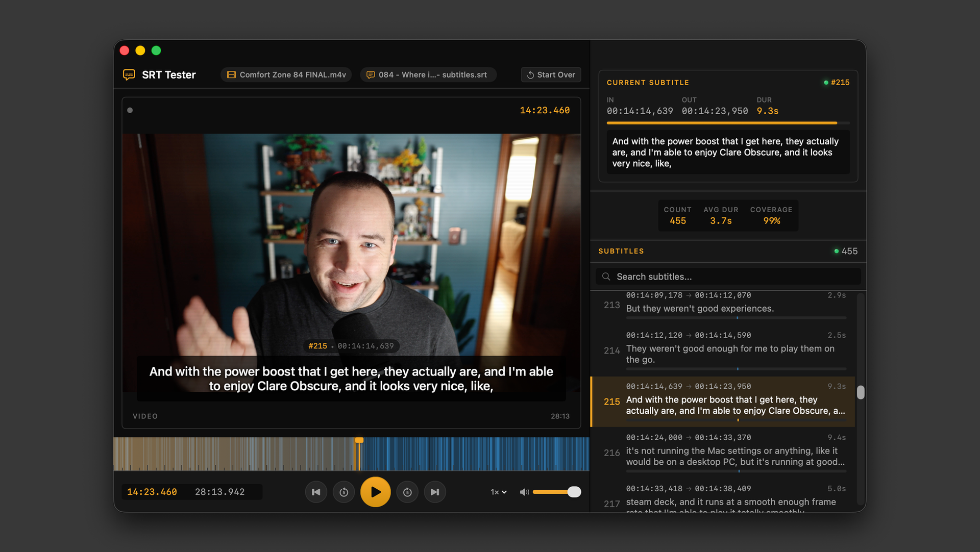The height and width of the screenshot is (552, 980).
Task: Rewind a few seconds
Action: tap(344, 492)
